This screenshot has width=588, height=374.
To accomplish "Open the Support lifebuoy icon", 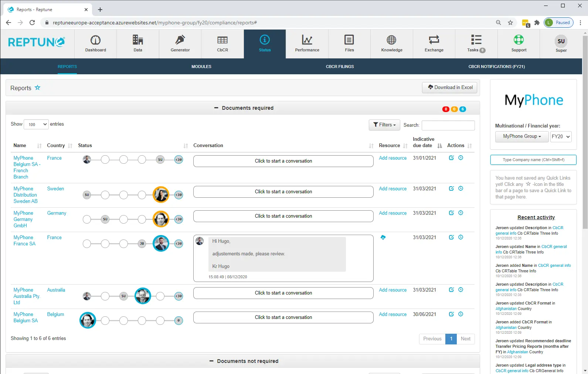I will [519, 40].
